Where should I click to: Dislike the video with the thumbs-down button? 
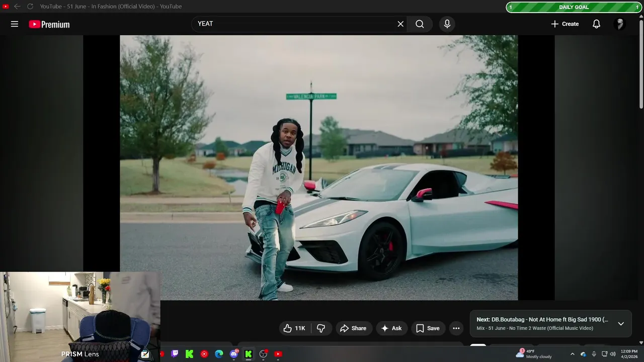(321, 328)
